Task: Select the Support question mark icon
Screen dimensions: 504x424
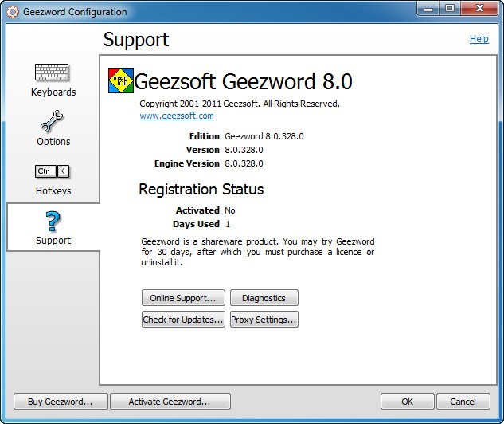Action: click(53, 222)
